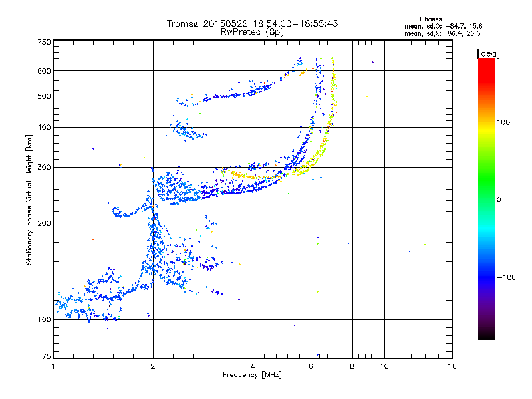Click the y-axis '75' tick label

click(x=47, y=356)
